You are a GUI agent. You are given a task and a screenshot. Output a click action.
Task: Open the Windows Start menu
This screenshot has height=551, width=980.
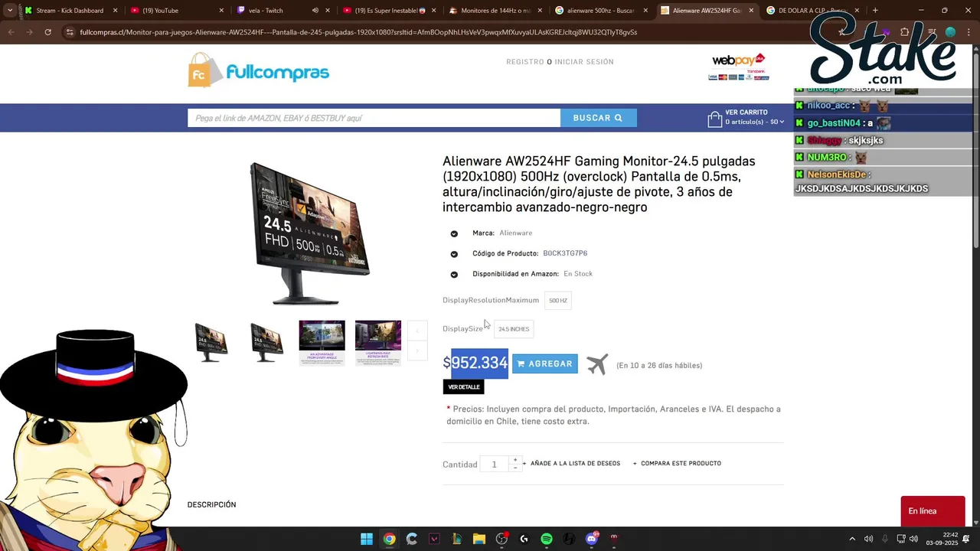[367, 539]
